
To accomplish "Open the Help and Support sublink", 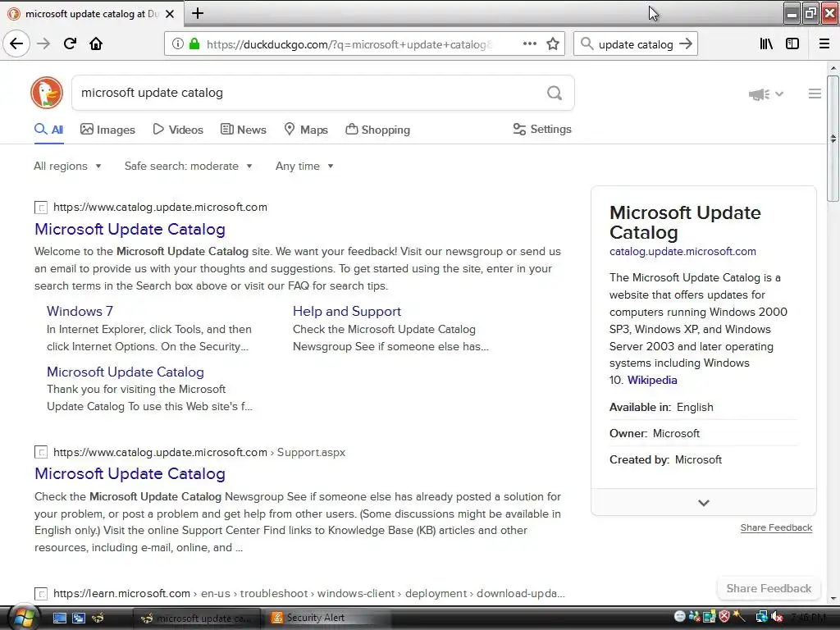I will pos(347,311).
